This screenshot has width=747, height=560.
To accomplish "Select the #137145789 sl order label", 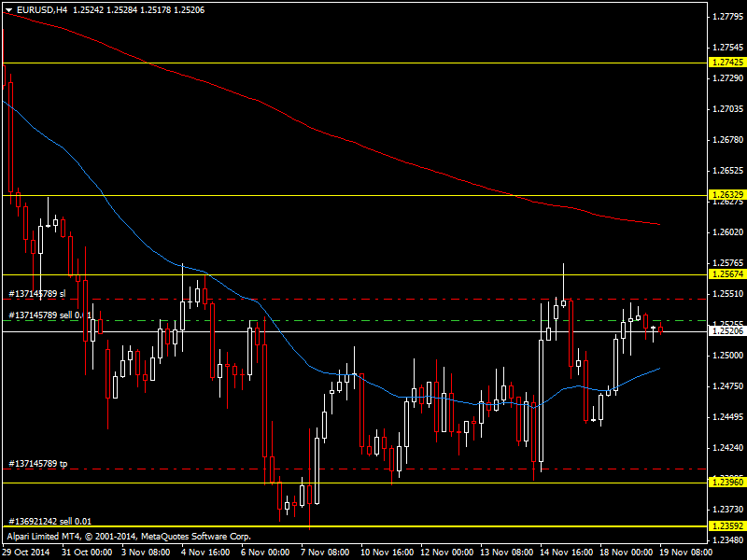I will click(x=37, y=293).
